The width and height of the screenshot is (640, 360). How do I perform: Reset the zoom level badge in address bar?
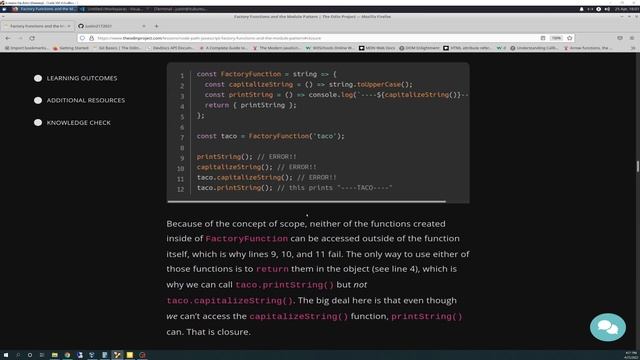(x=556, y=38)
